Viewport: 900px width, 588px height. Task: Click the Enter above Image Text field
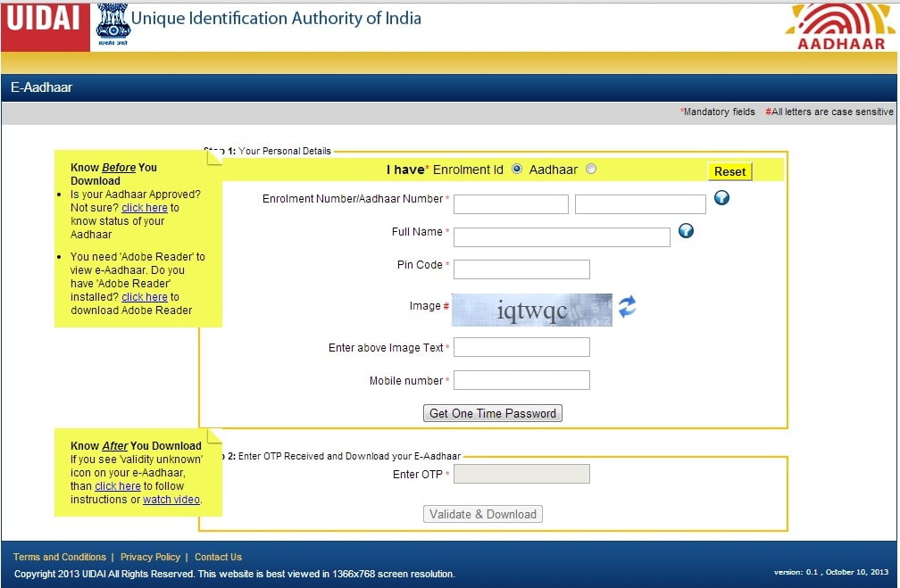[x=521, y=347]
